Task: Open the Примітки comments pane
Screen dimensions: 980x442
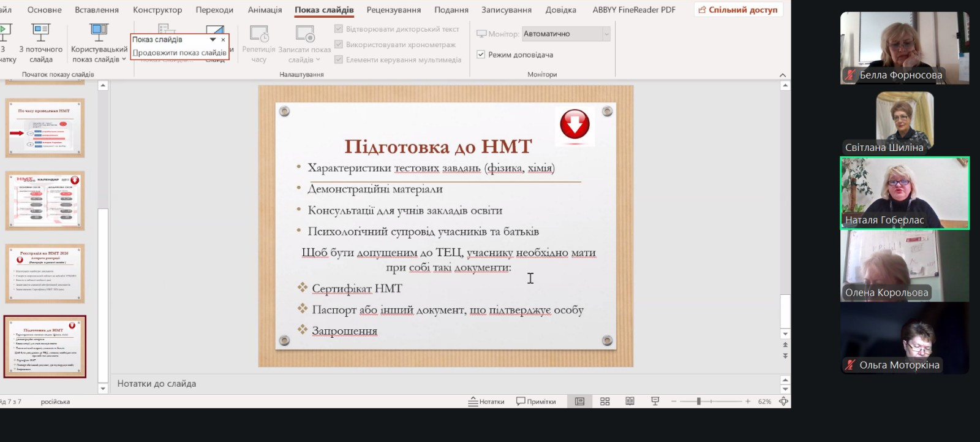Action: (x=536, y=402)
